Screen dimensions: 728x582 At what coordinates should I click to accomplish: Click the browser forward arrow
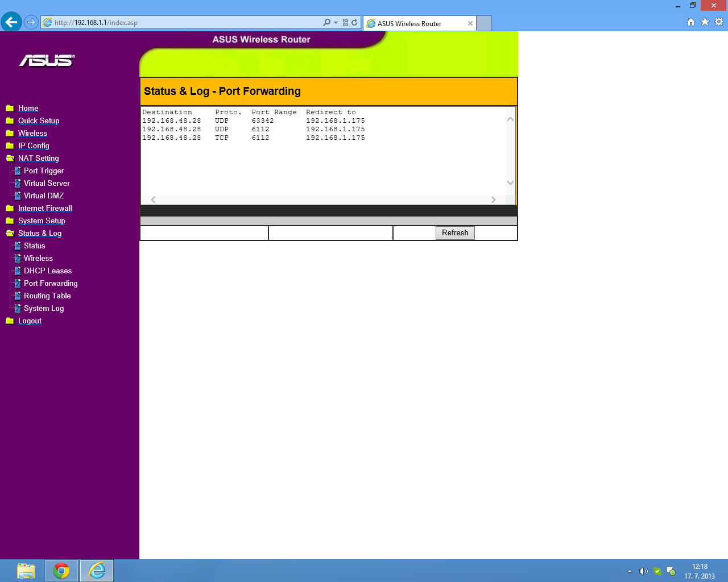31,22
